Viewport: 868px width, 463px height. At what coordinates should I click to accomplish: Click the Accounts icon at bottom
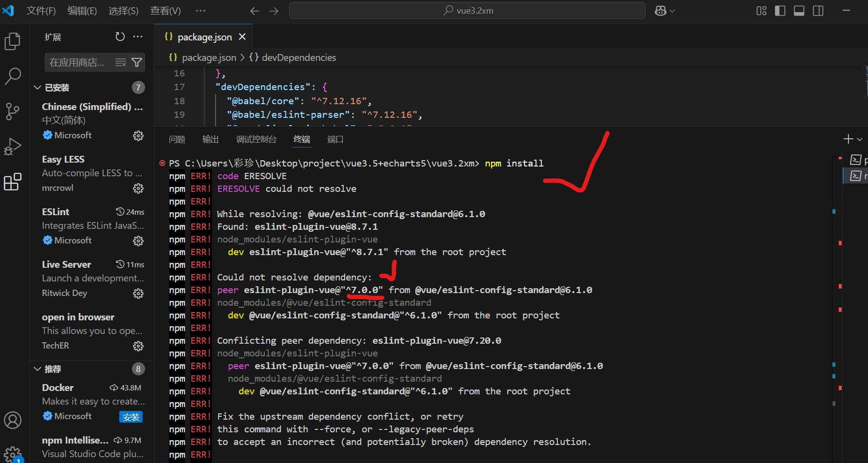(x=12, y=420)
